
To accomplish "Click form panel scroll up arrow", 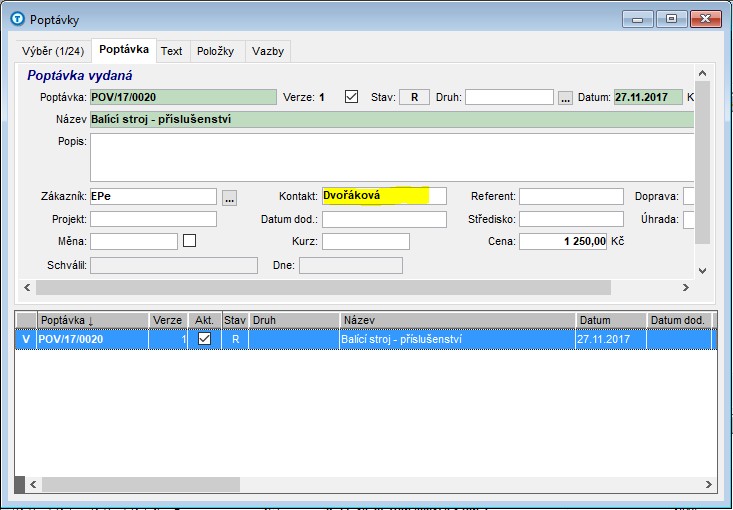I will coord(702,73).
